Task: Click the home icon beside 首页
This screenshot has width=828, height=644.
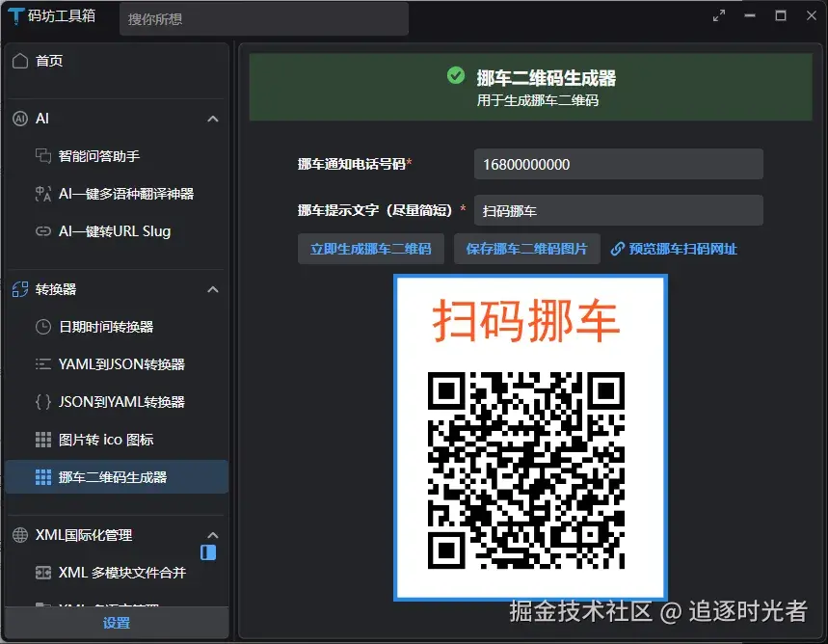Action: tap(20, 61)
